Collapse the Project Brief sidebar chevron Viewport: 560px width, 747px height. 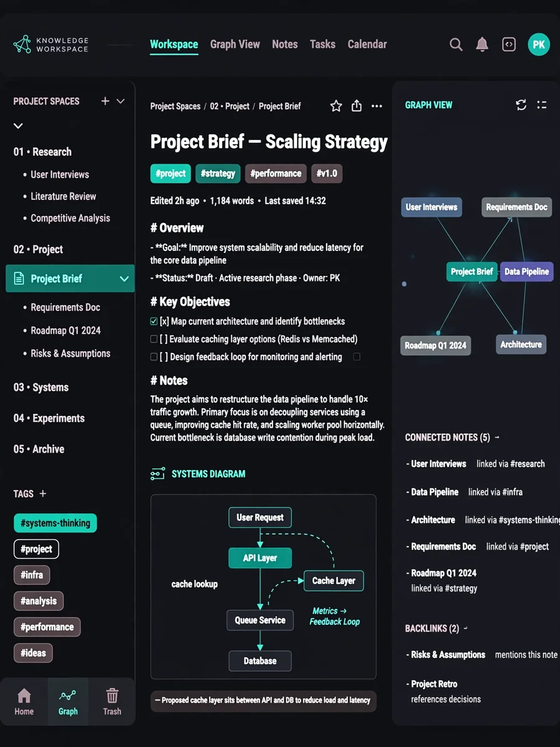point(124,279)
